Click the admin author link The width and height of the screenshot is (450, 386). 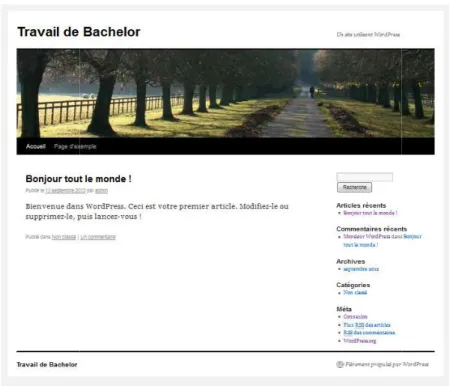pos(101,191)
